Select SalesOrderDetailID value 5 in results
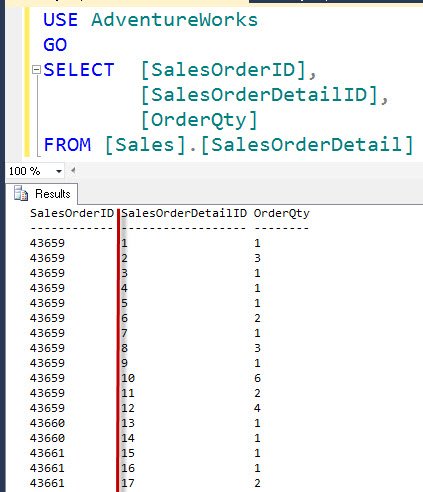 click(124, 303)
